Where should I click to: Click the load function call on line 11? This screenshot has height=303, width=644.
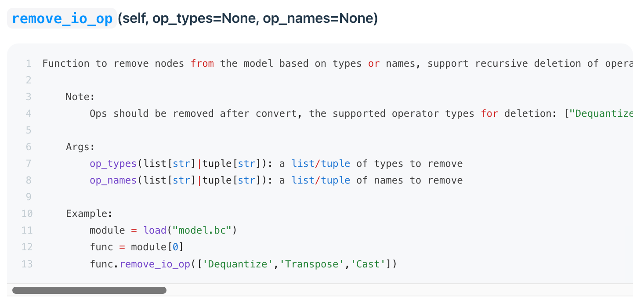155,231
